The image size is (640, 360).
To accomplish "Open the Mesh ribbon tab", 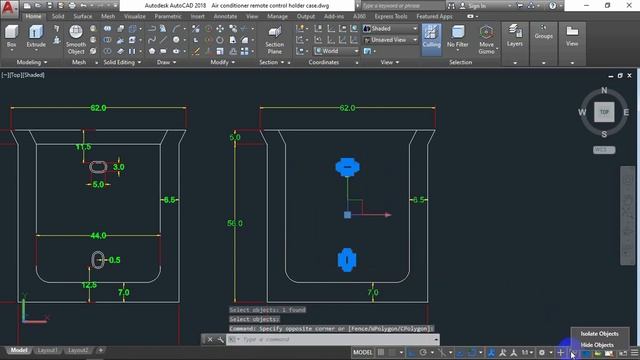I will click(108, 16).
